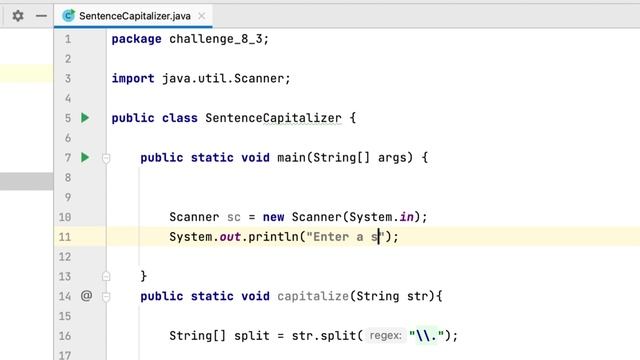Click the 'capitalize' method name
The width and height of the screenshot is (640, 360).
point(313,296)
